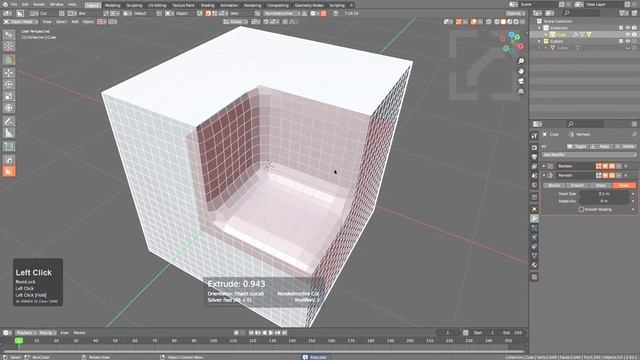The width and height of the screenshot is (640, 360).
Task: Toggle exclude checkbox for Collection in outliner
Action: coord(621,28)
